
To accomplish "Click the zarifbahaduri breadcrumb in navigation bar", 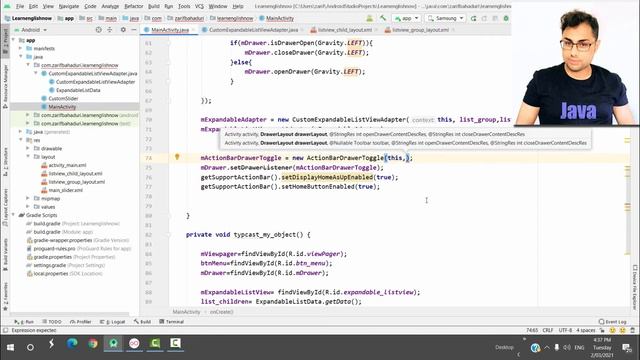I will pyautogui.click(x=189, y=18).
